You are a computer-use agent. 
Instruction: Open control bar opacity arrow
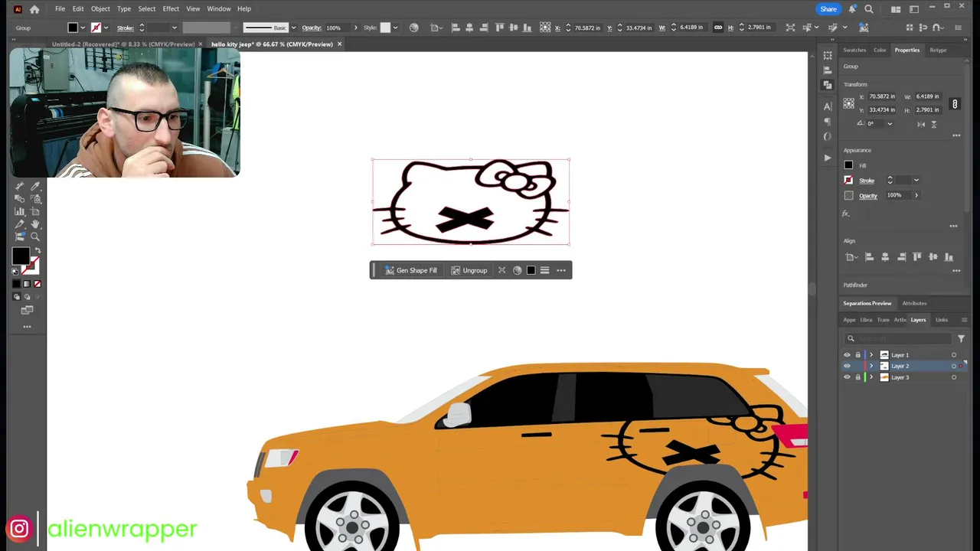pyautogui.click(x=355, y=28)
